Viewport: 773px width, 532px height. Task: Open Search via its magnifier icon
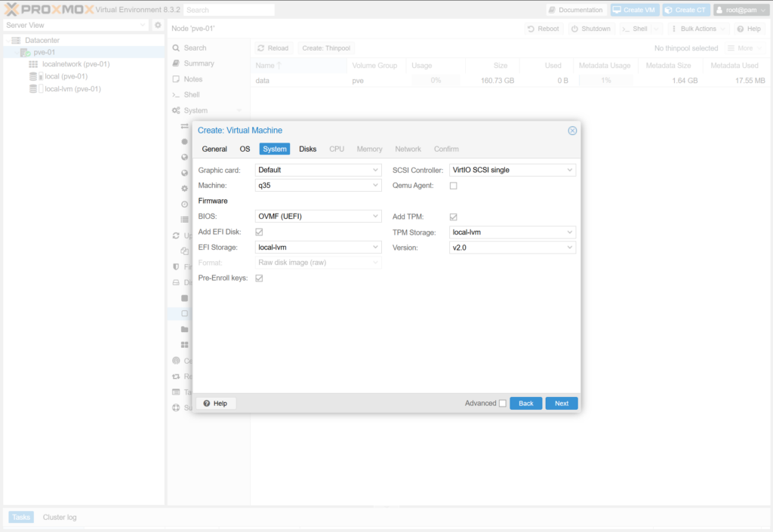(x=176, y=48)
